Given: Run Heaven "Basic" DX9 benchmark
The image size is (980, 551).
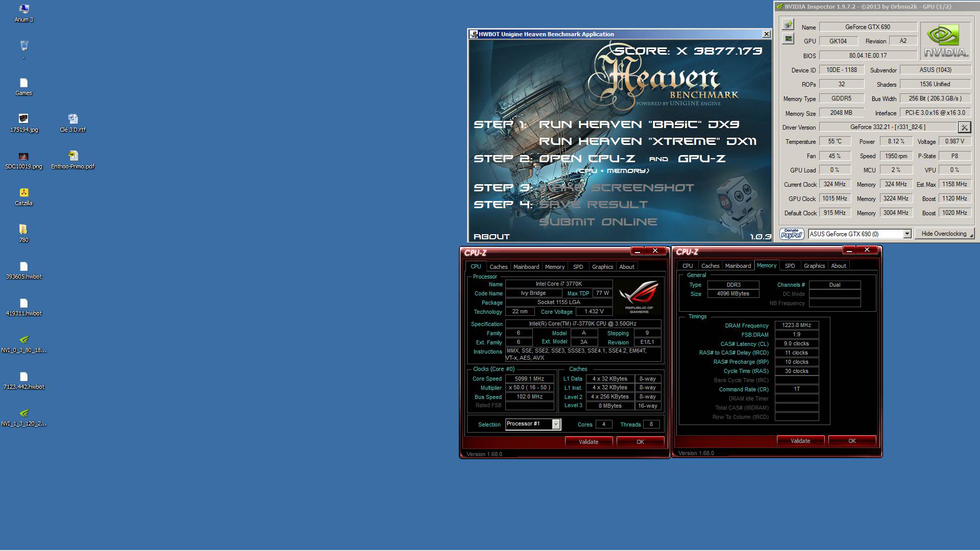Looking at the screenshot, I should tap(639, 124).
